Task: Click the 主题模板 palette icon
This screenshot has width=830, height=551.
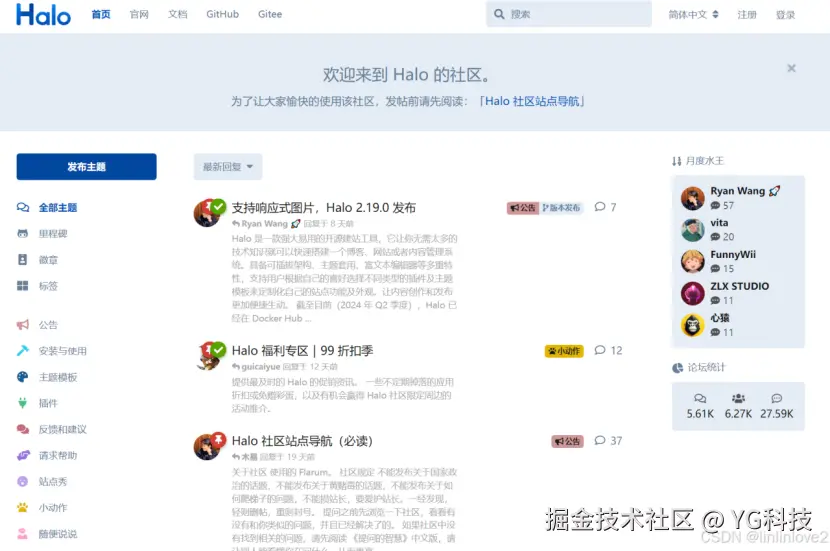Action: [23, 377]
